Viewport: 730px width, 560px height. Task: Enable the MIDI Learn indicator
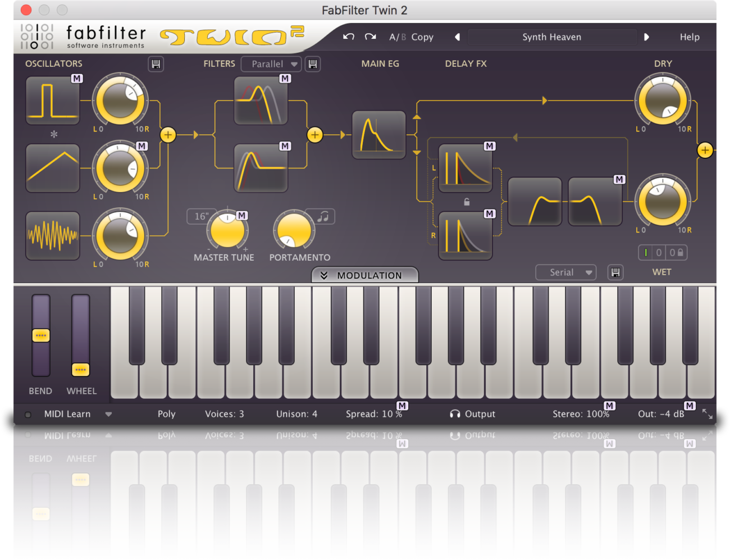(x=28, y=415)
